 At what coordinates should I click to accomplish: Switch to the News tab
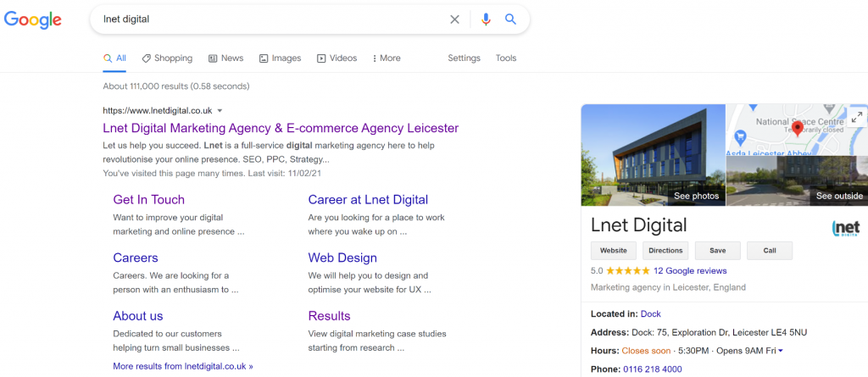(225, 58)
